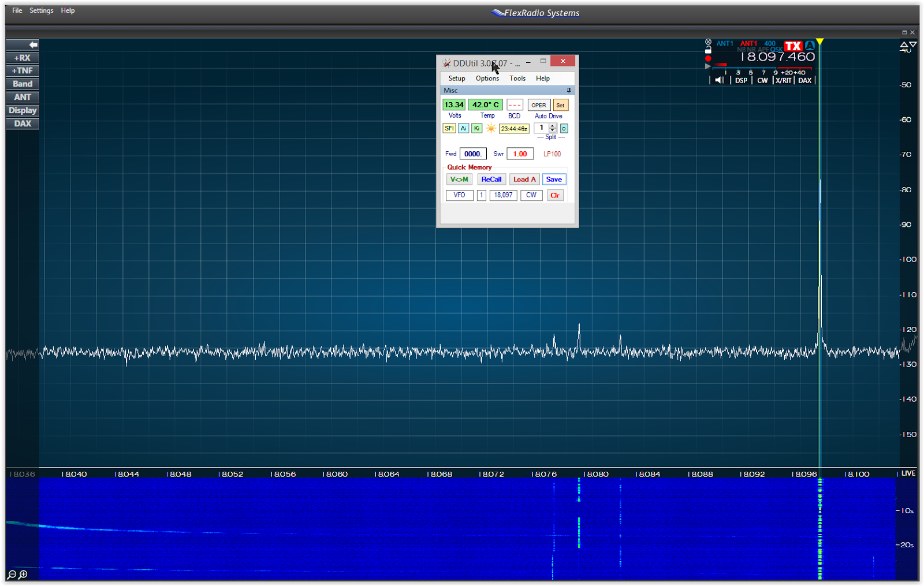Viewport: 924px width, 586px height.
Task: Open the DAX tab on the slice flag
Action: click(x=805, y=80)
